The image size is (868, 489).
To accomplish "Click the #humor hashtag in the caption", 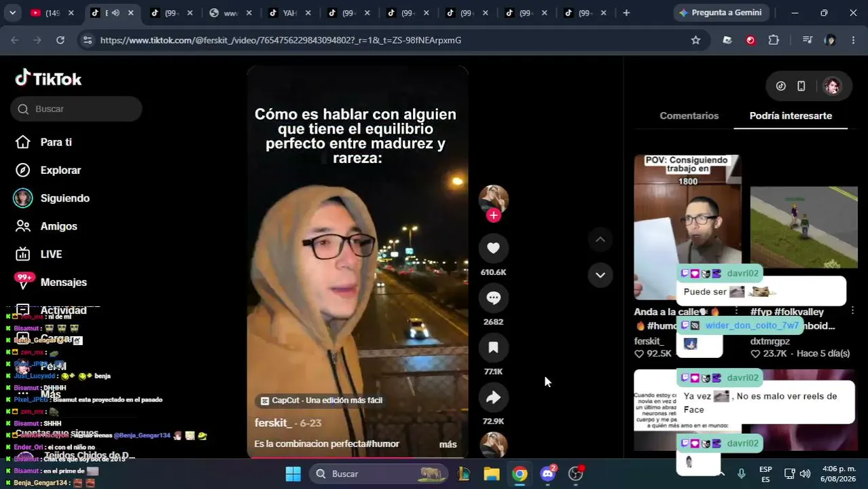I will [382, 444].
